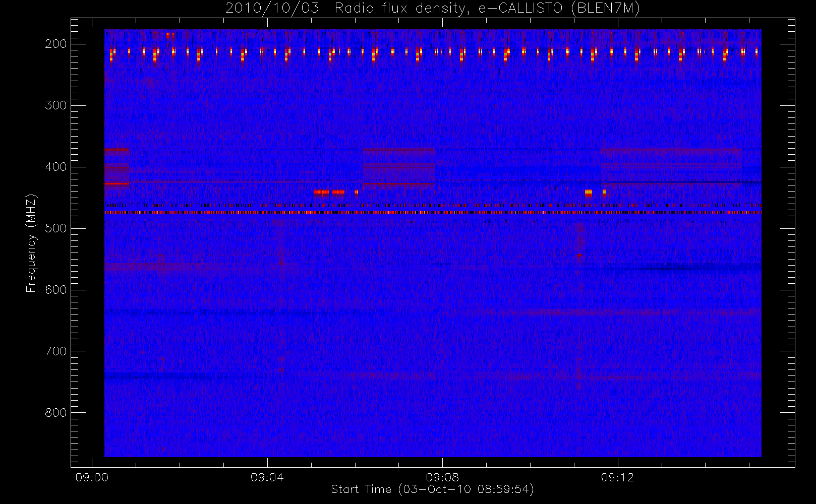Click the 500 frequency tick label
816x504 pixels.
coord(56,228)
